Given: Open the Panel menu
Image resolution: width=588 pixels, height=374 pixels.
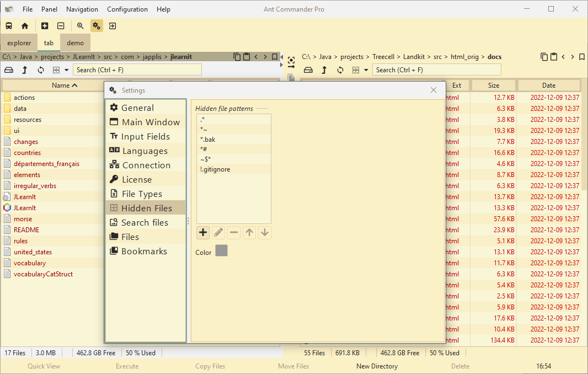Looking at the screenshot, I should coord(49,9).
